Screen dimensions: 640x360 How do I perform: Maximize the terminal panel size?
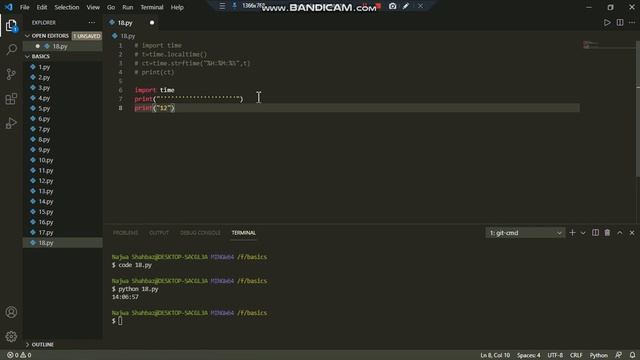click(x=620, y=233)
